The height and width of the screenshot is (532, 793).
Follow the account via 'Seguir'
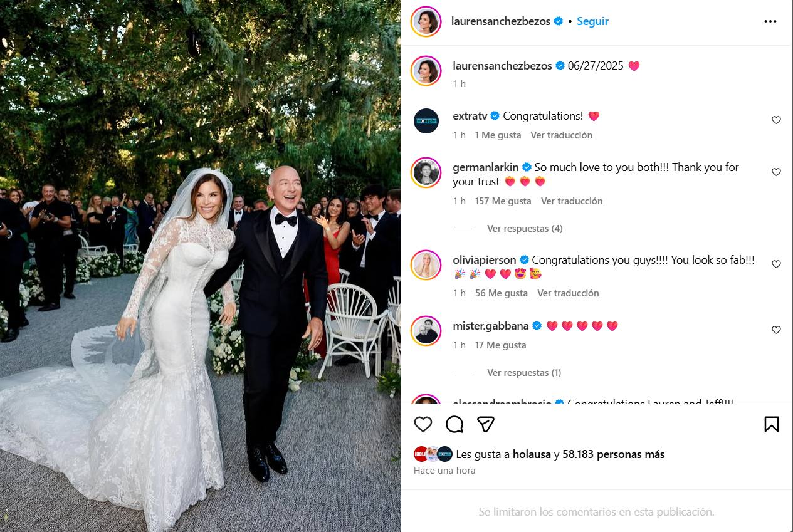592,21
